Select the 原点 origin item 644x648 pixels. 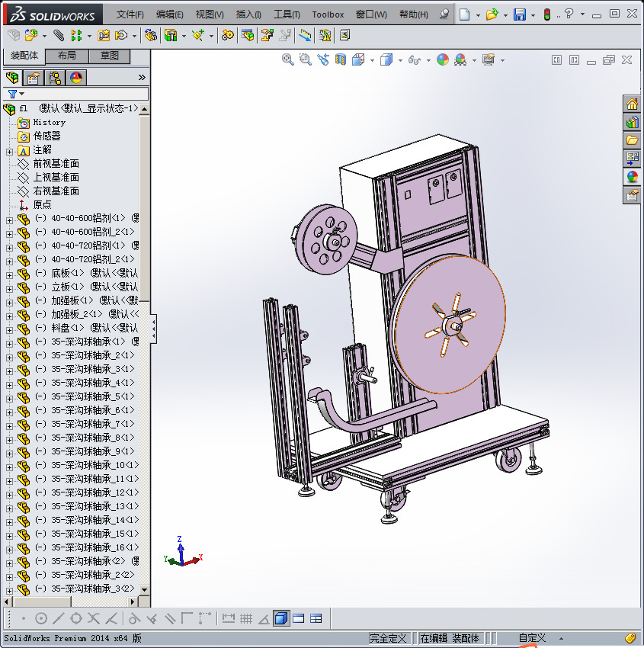[x=42, y=204]
